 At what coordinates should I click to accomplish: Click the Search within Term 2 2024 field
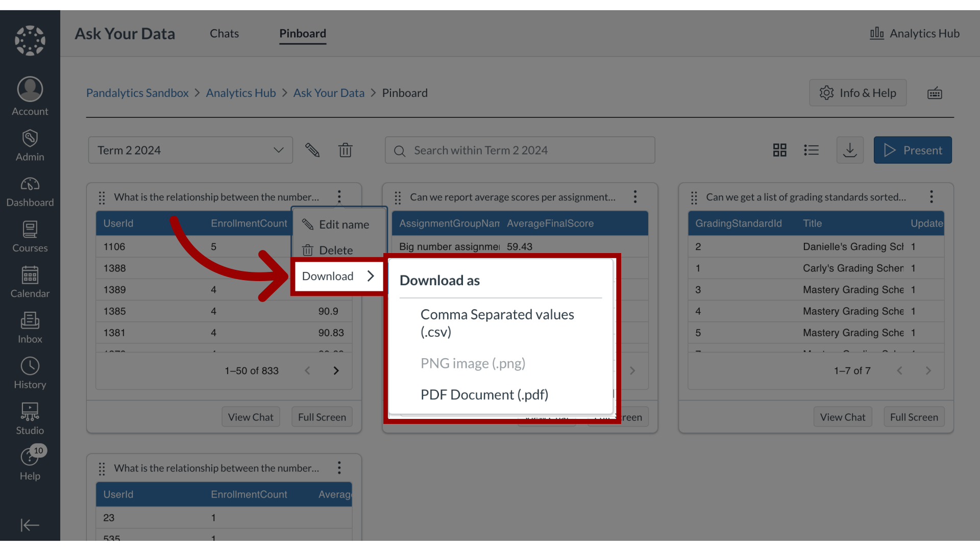tap(519, 149)
